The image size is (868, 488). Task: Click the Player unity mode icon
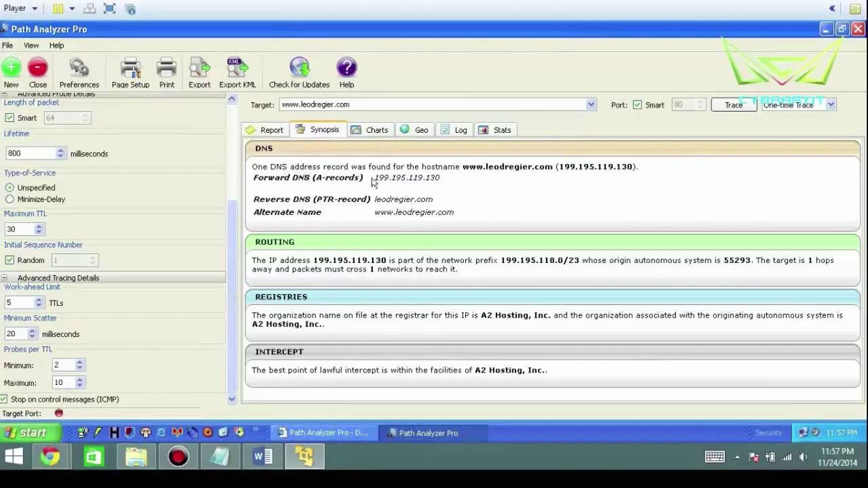tap(131, 9)
